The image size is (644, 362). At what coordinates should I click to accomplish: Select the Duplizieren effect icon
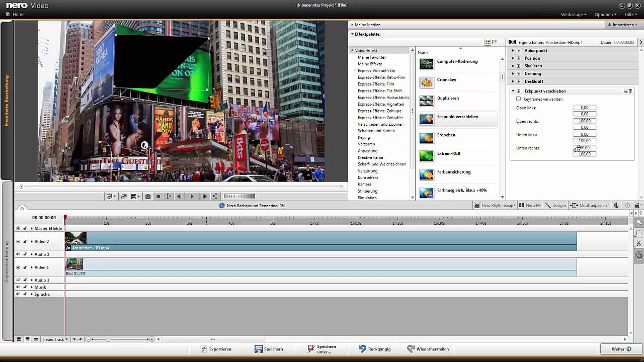point(427,101)
